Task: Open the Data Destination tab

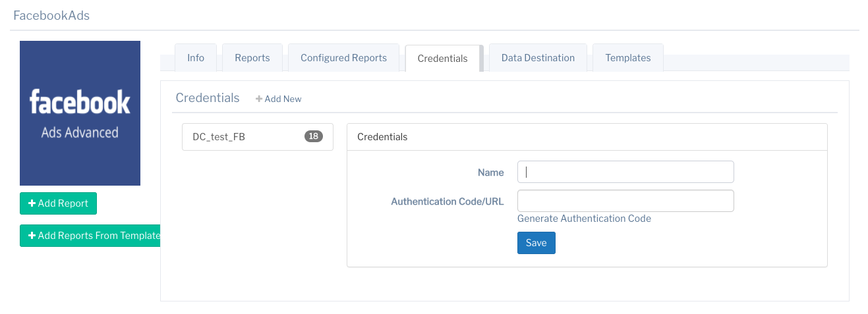Action: [538, 58]
